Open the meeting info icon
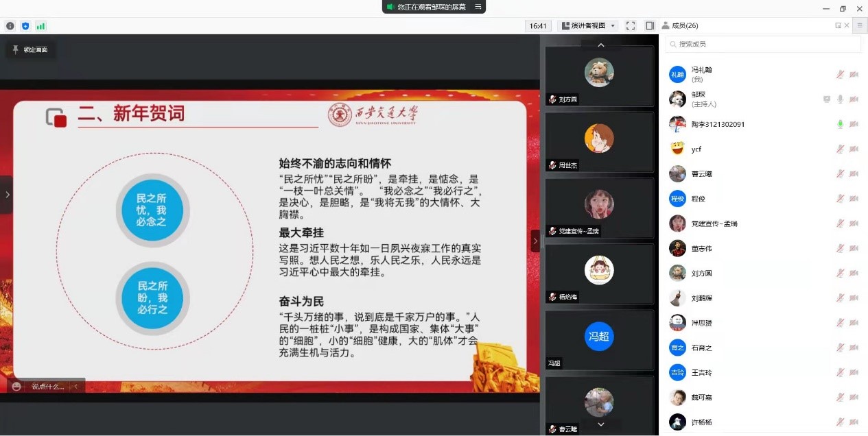 10,26
